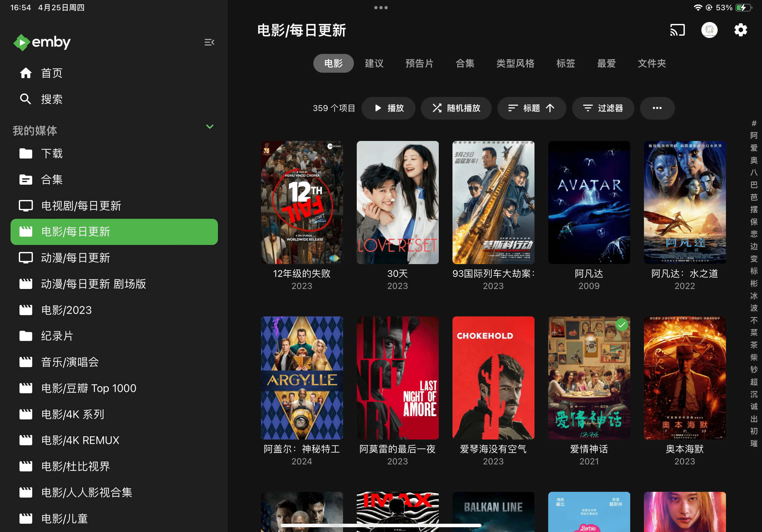Click the 奥本海默 title text
The image size is (762, 532).
click(685, 449)
